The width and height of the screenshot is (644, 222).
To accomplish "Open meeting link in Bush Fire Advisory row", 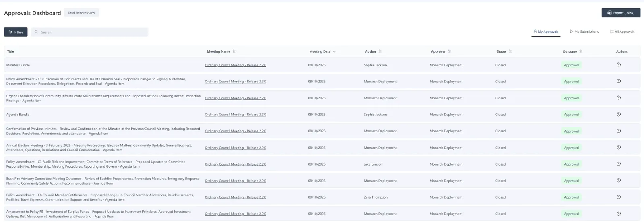I will click(235, 181).
